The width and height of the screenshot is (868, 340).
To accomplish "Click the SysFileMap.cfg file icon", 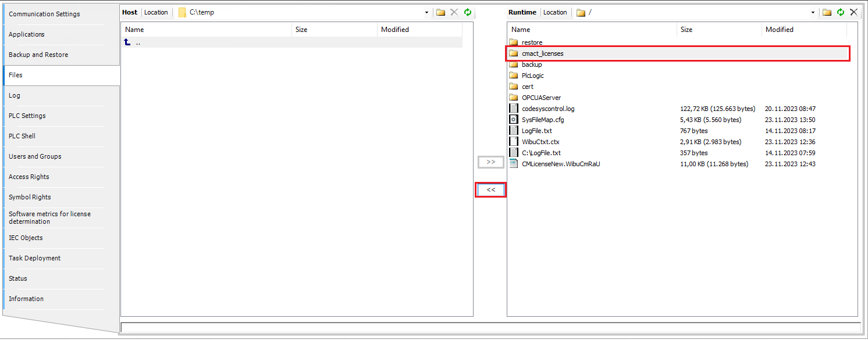I will 514,119.
